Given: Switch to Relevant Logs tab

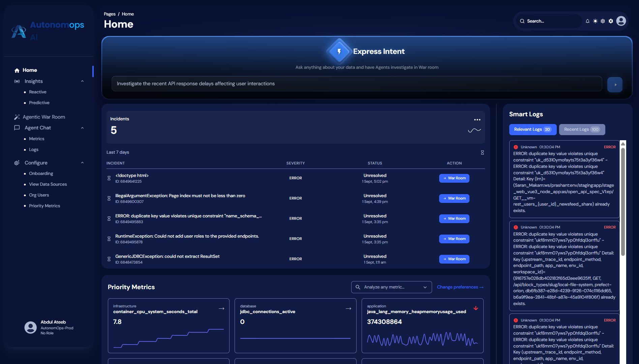Looking at the screenshot, I should click(x=532, y=130).
